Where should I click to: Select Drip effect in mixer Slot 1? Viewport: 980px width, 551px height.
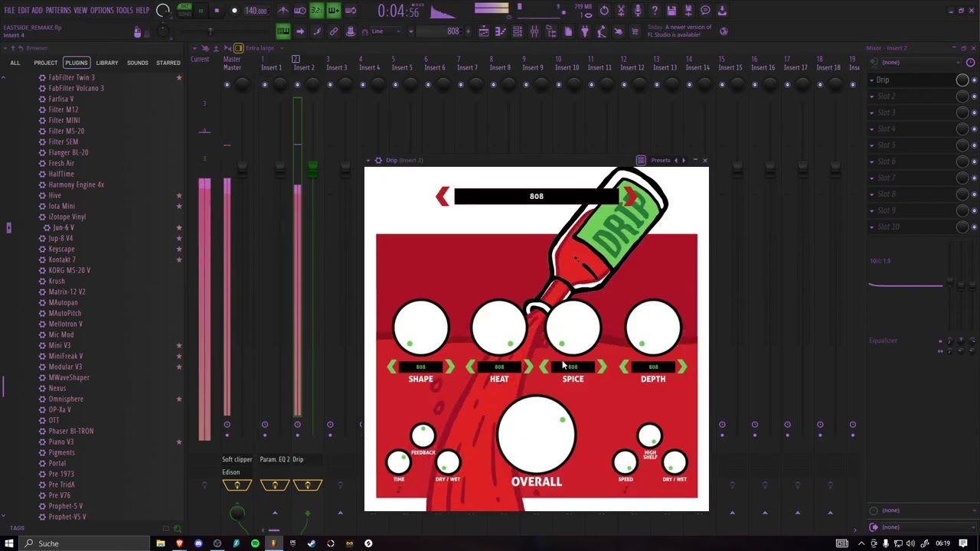(912, 80)
